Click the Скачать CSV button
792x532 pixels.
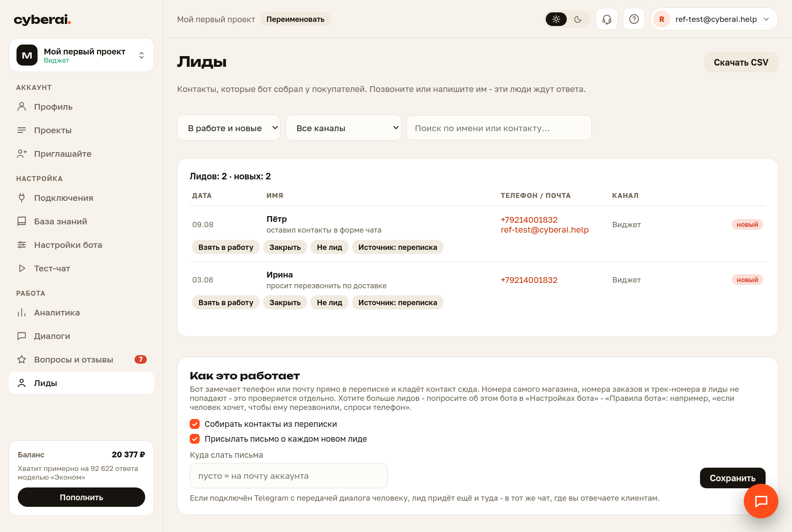click(x=741, y=62)
